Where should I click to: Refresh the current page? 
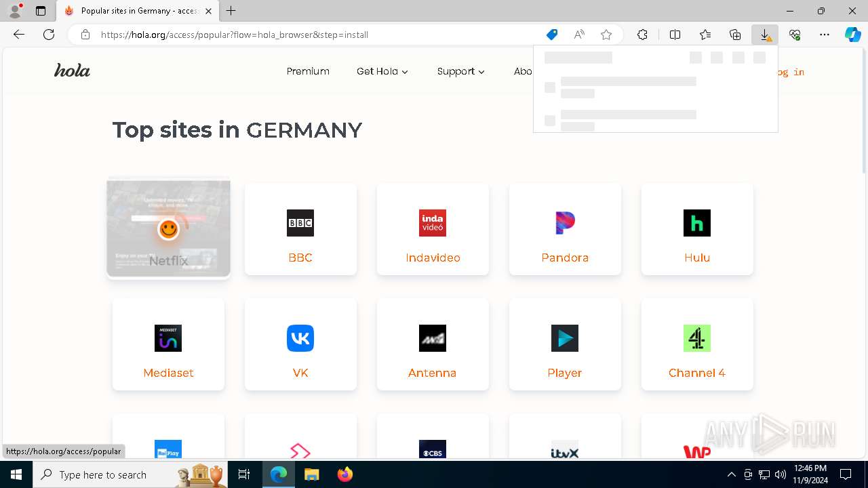click(x=49, y=35)
